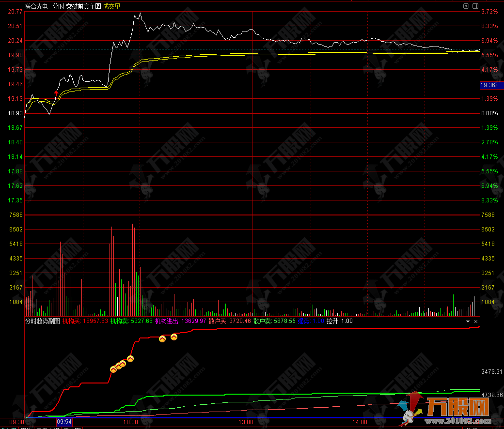This screenshot has height=429, width=504.
Task: Click the lone yellow marker between the two clusters
Action: click(x=130, y=359)
